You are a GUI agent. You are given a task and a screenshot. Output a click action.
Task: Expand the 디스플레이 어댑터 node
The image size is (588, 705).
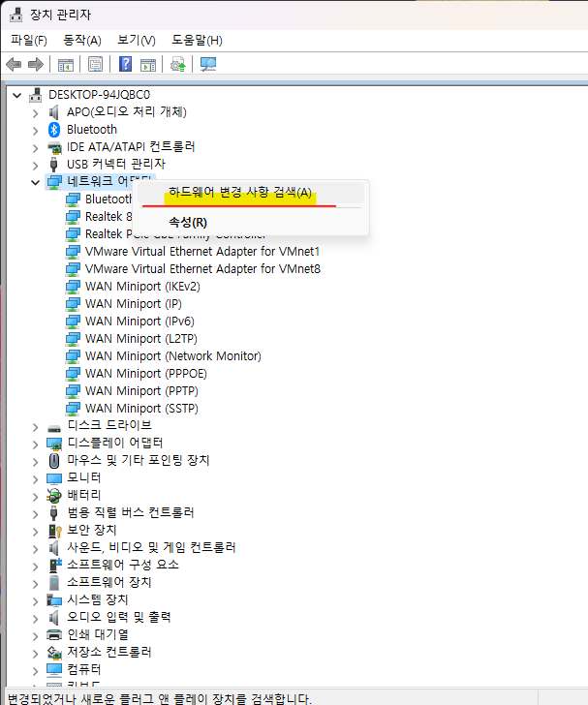36,444
